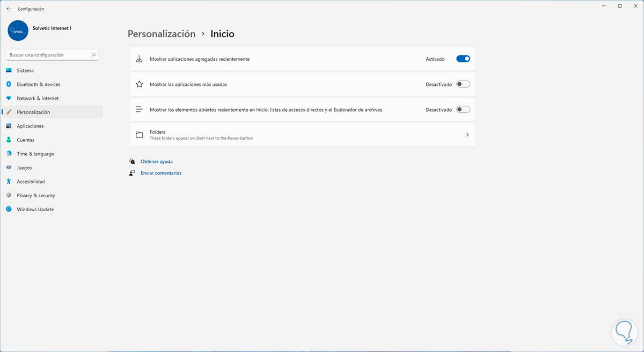Image resolution: width=644 pixels, height=352 pixels.
Task: Go back to Personalización breadcrumb
Action: 162,34
